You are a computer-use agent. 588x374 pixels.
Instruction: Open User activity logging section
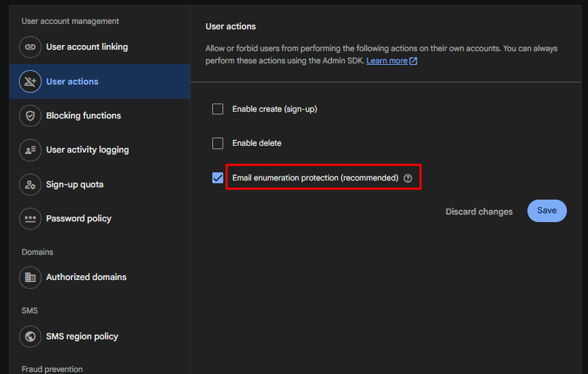(100, 150)
